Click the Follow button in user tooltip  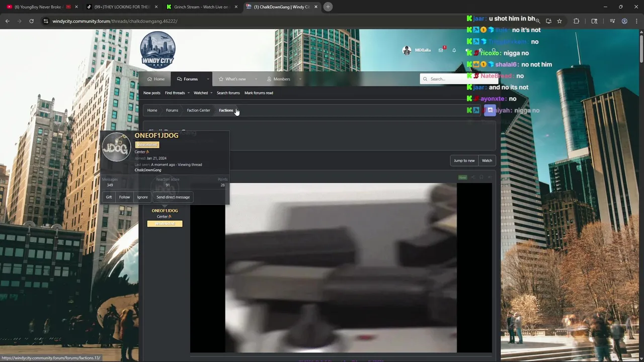tap(124, 197)
